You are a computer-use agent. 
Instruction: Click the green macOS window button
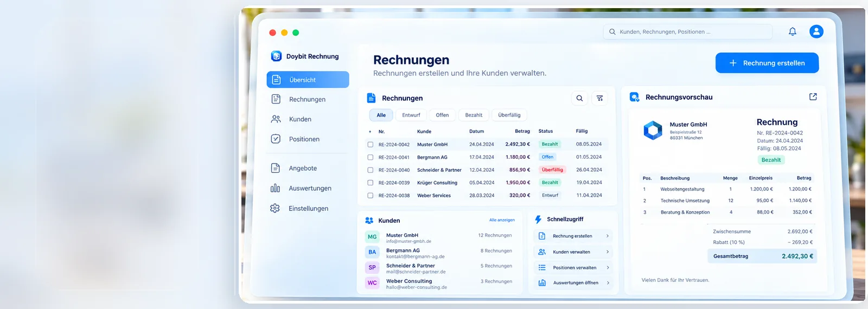(296, 33)
